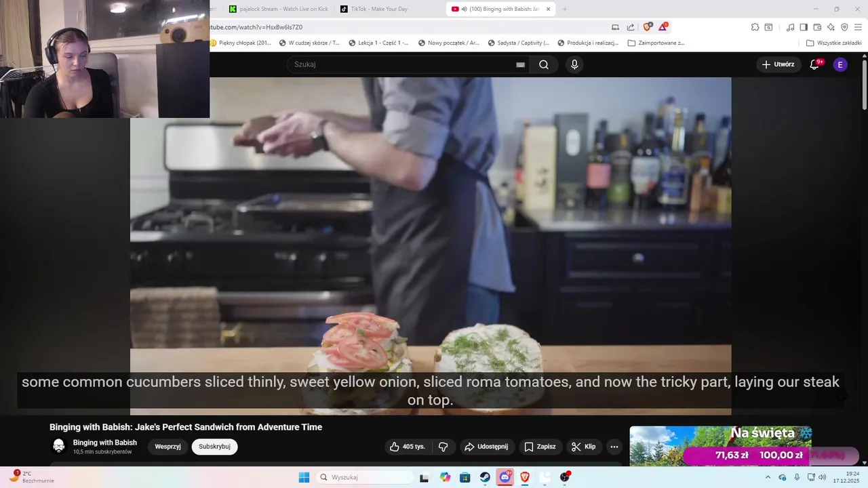This screenshot has height=488, width=868.
Task: Open Microsoft Store from the taskbar
Action: coord(465,477)
